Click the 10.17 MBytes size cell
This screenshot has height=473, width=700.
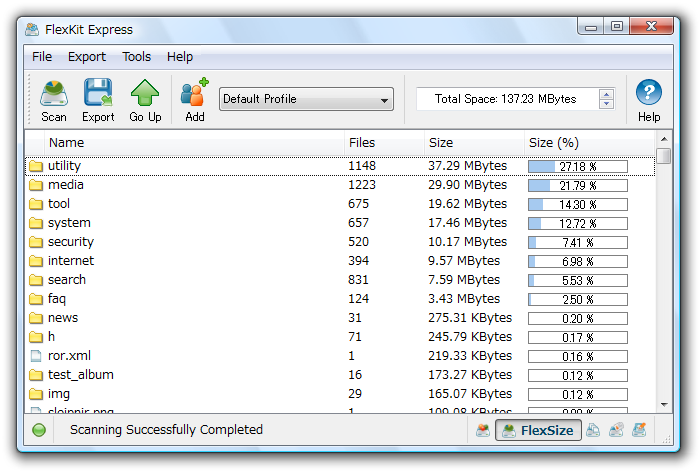467,242
